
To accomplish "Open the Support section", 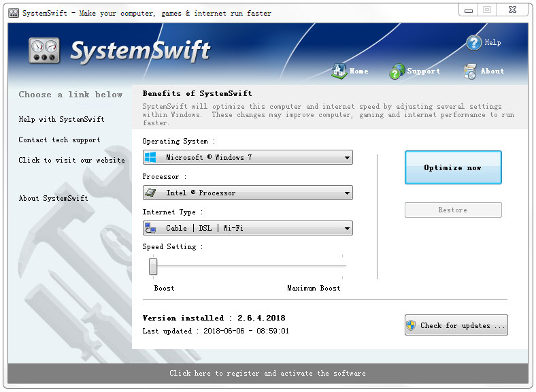I will pos(424,71).
